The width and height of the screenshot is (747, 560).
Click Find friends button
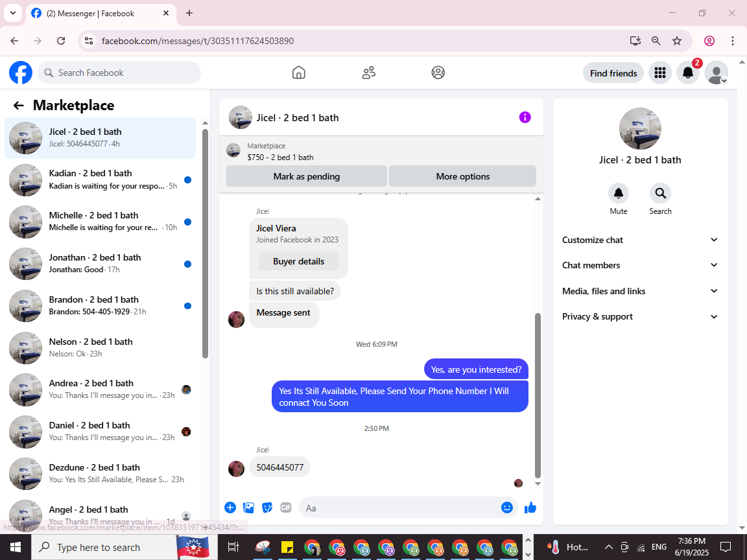pos(613,73)
